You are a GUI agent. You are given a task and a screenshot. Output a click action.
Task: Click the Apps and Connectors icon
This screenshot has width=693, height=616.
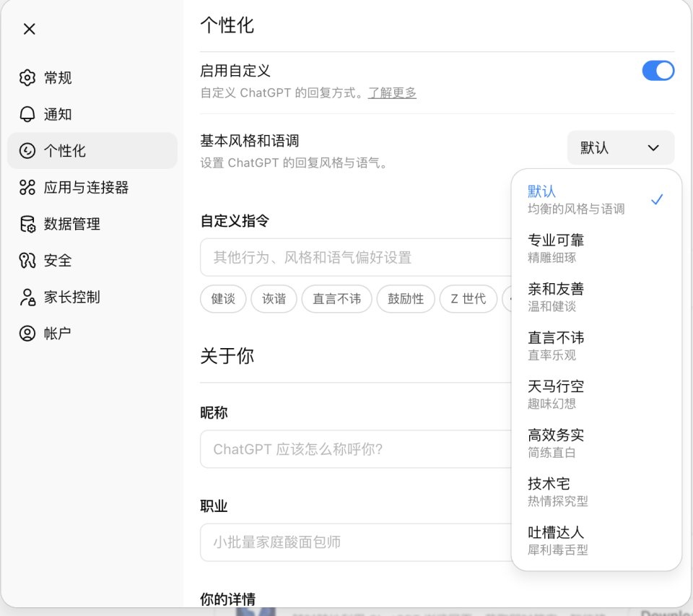click(x=27, y=188)
